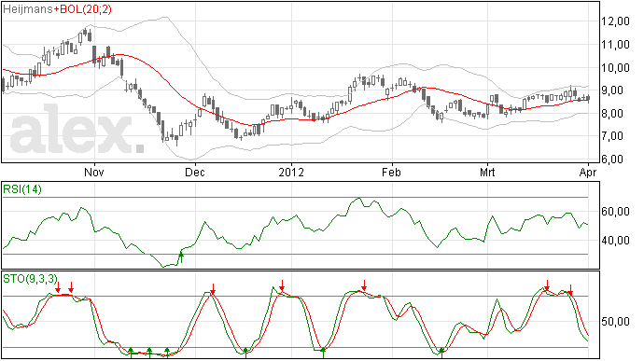Click the '2012' date axis label

[291, 172]
